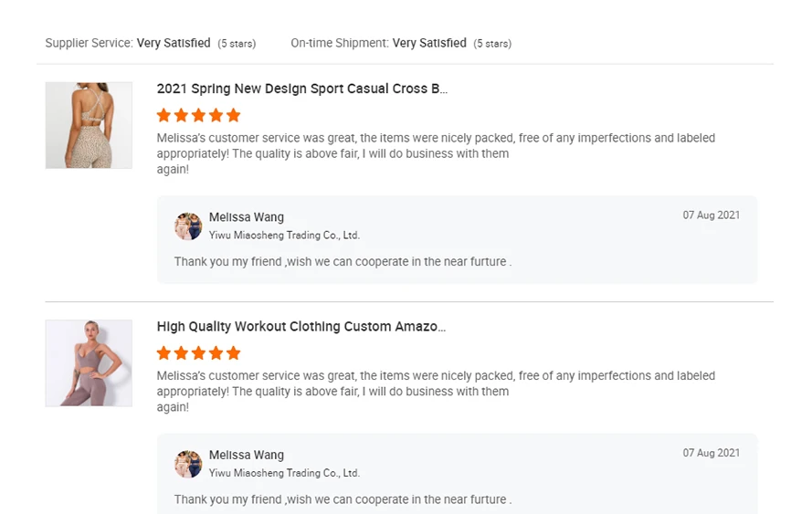812x514 pixels.
Task: Click the "Thank you my friend" reply for Workout Clothing
Action: coord(343,499)
